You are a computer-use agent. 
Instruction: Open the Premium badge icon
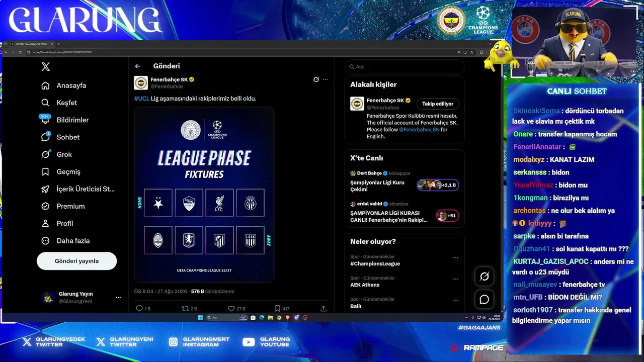[x=45, y=206]
